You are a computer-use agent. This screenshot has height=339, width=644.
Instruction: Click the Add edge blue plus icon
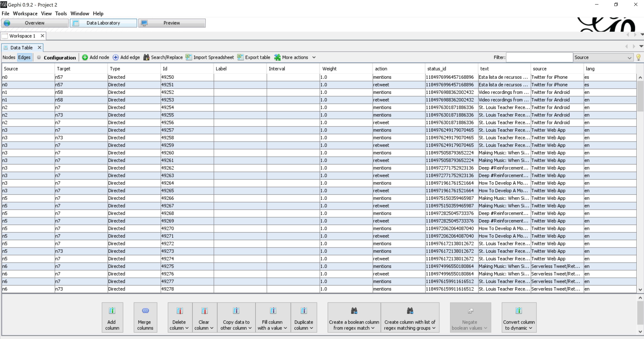[x=116, y=57]
